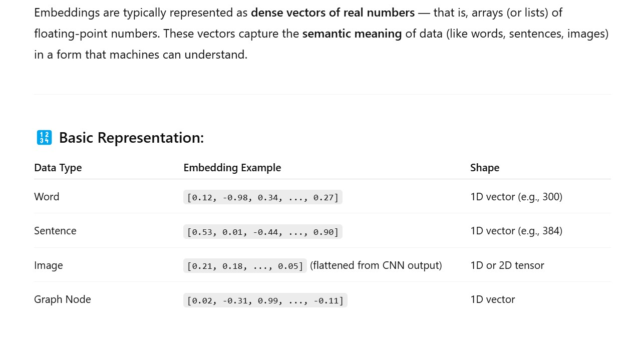Click the bold phrase semantic meaning
Image resolution: width=644 pixels, height=344 pixels.
352,34
